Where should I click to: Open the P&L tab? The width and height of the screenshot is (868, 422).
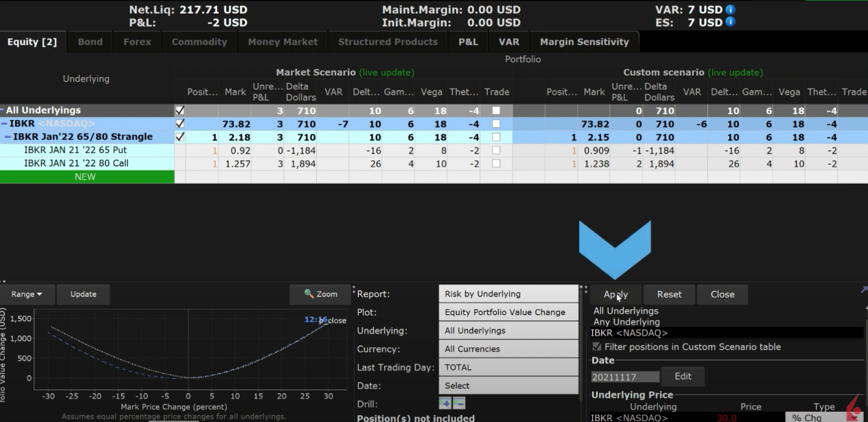point(468,42)
